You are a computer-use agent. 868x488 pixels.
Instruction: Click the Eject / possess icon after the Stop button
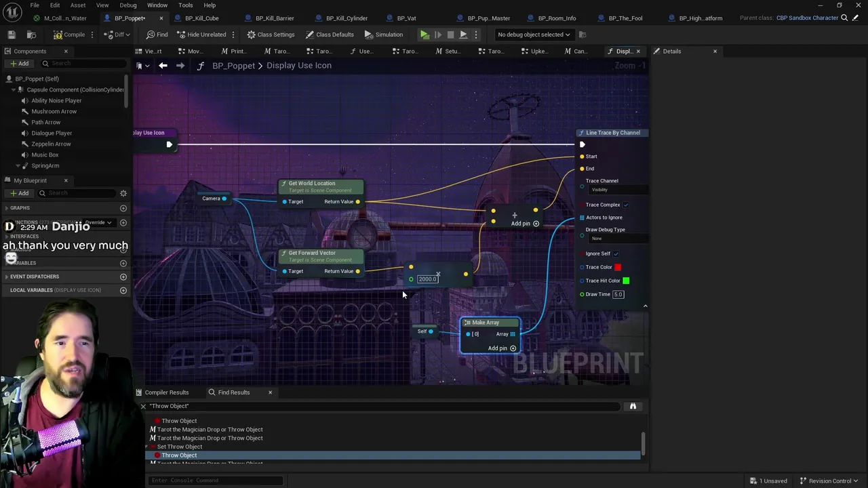(463, 35)
